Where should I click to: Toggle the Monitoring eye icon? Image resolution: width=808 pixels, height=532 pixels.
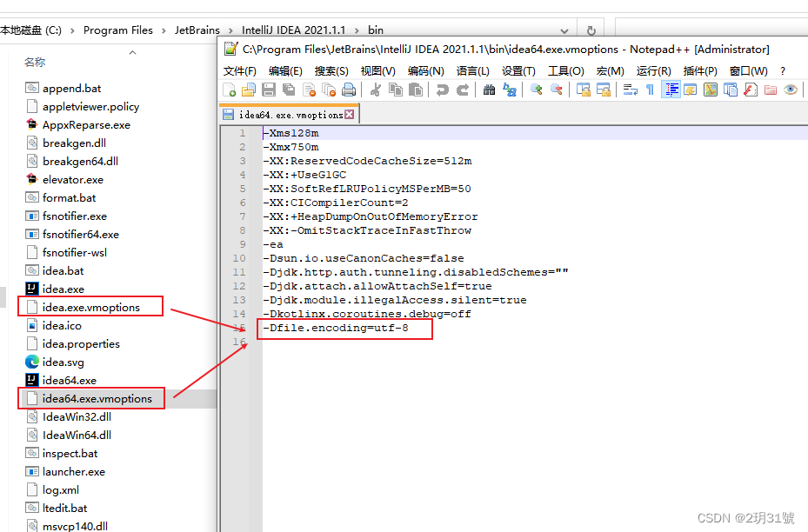(x=791, y=90)
